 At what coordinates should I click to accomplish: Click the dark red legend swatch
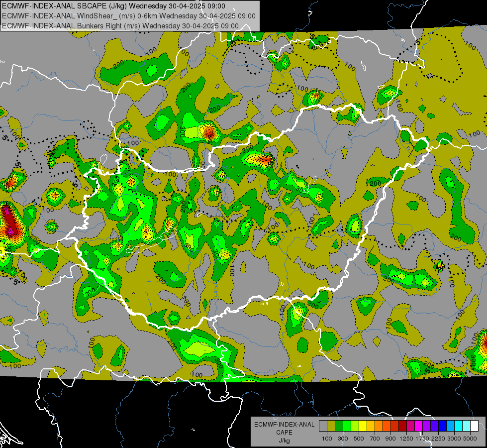[x=403, y=426]
